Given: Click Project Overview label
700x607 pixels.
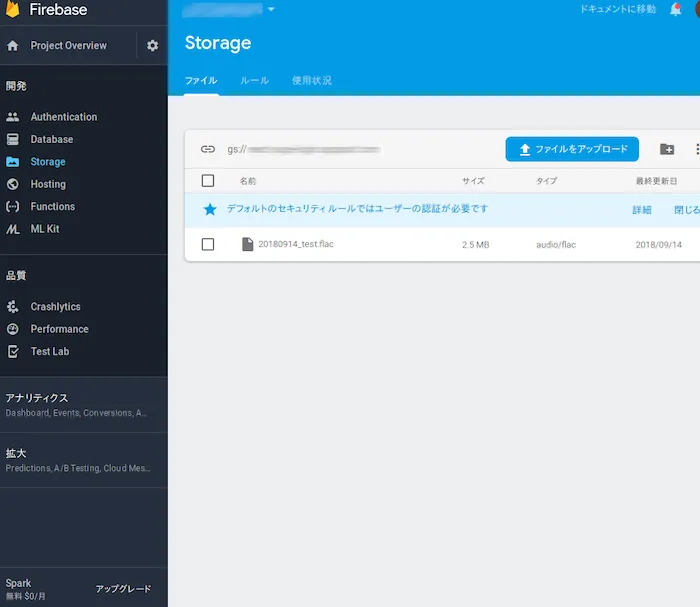Looking at the screenshot, I should (x=69, y=46).
